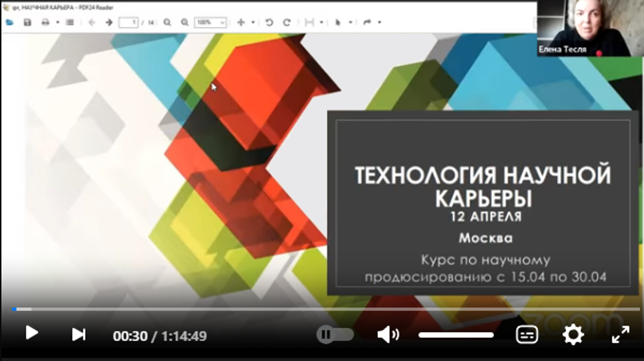The width and height of the screenshot is (644, 361).
Task: Select the fit-width page layout icon
Action: [309, 22]
